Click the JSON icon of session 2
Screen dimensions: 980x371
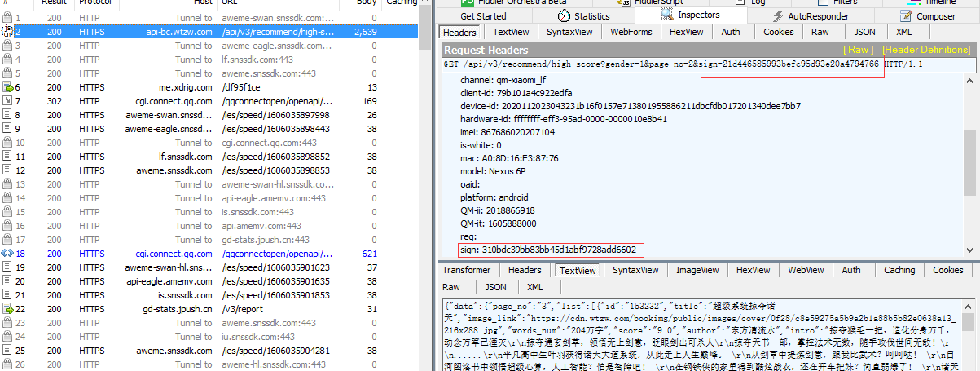(x=8, y=31)
